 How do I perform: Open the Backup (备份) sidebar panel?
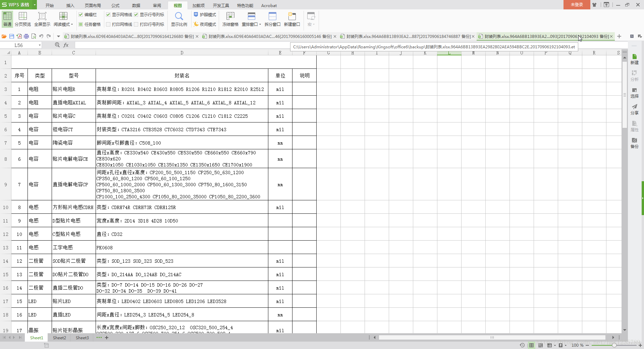tap(634, 143)
